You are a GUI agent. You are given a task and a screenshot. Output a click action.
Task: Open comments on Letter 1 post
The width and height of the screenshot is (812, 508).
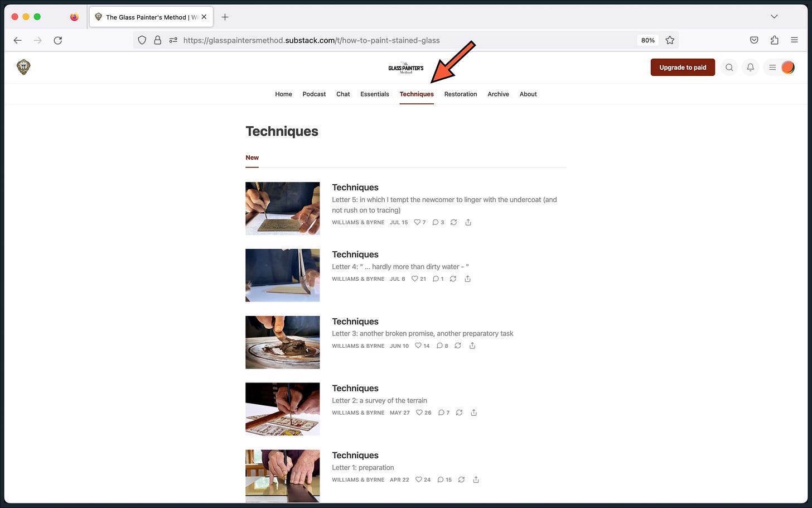[x=444, y=480]
